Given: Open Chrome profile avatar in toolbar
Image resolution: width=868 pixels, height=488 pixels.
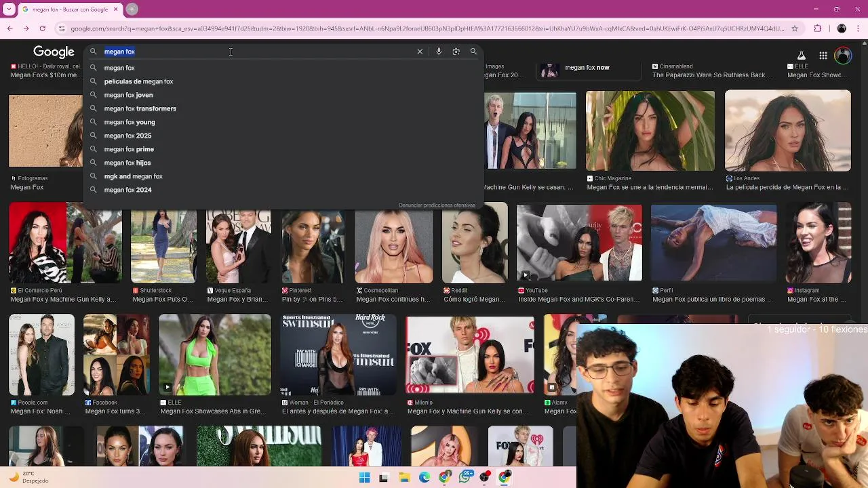Looking at the screenshot, I should (842, 28).
